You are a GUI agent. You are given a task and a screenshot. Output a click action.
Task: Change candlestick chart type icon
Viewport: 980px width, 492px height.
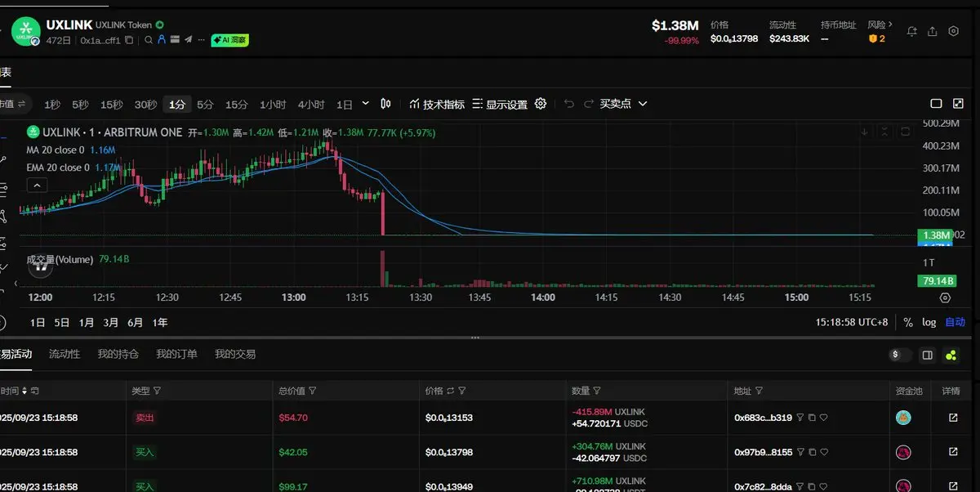point(386,104)
